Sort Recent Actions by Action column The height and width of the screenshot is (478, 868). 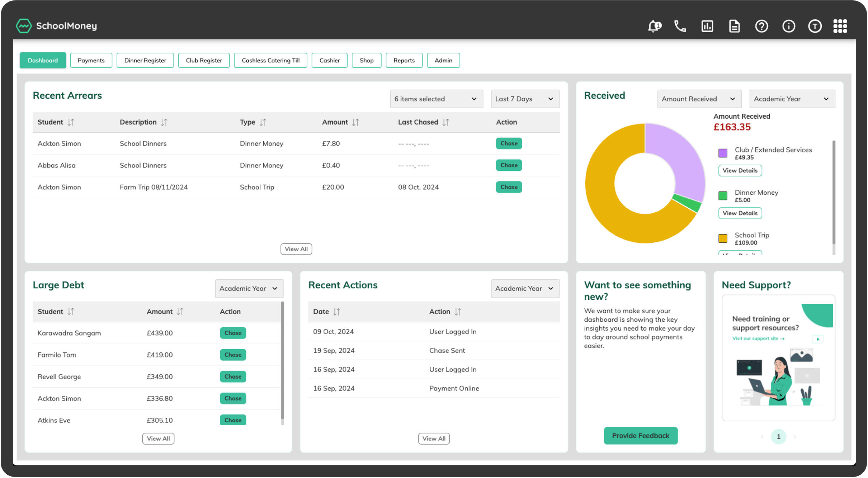458,312
